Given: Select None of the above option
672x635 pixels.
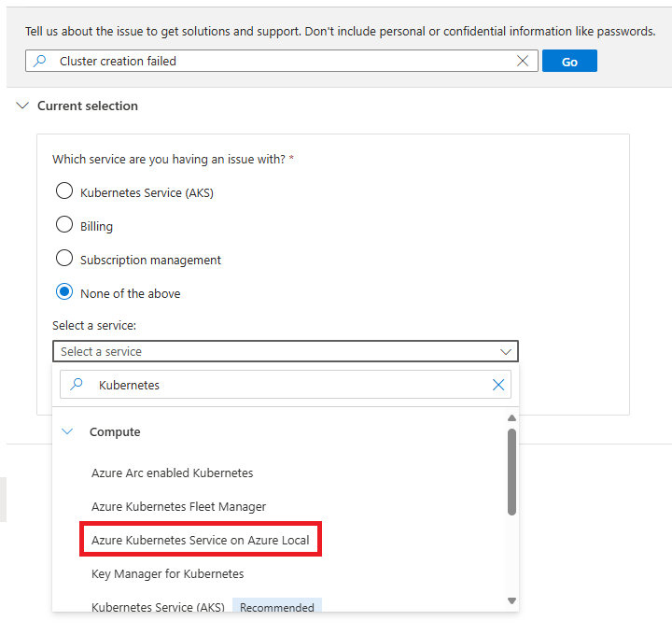Looking at the screenshot, I should 64,292.
